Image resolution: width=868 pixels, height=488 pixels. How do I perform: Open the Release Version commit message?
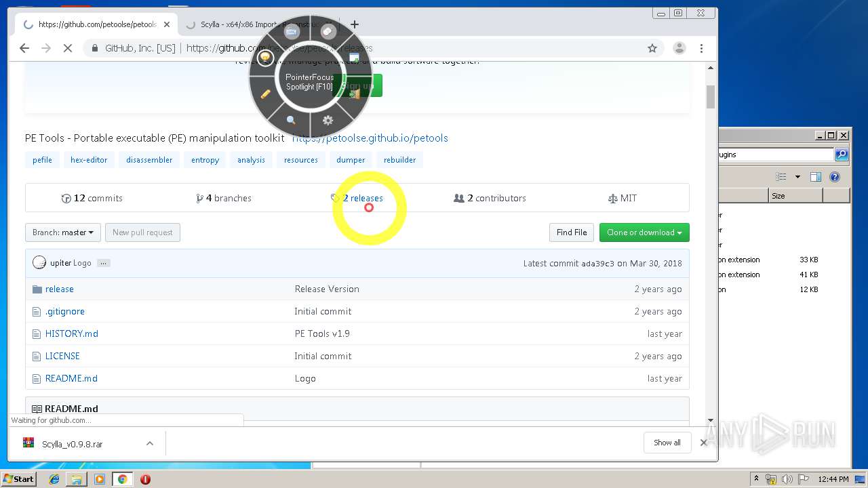(x=327, y=289)
